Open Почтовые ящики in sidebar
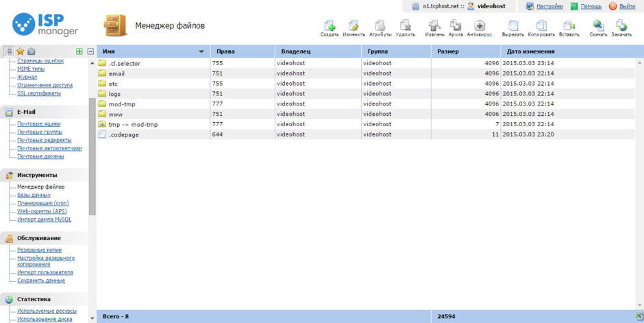The image size is (644, 323). pos(38,123)
